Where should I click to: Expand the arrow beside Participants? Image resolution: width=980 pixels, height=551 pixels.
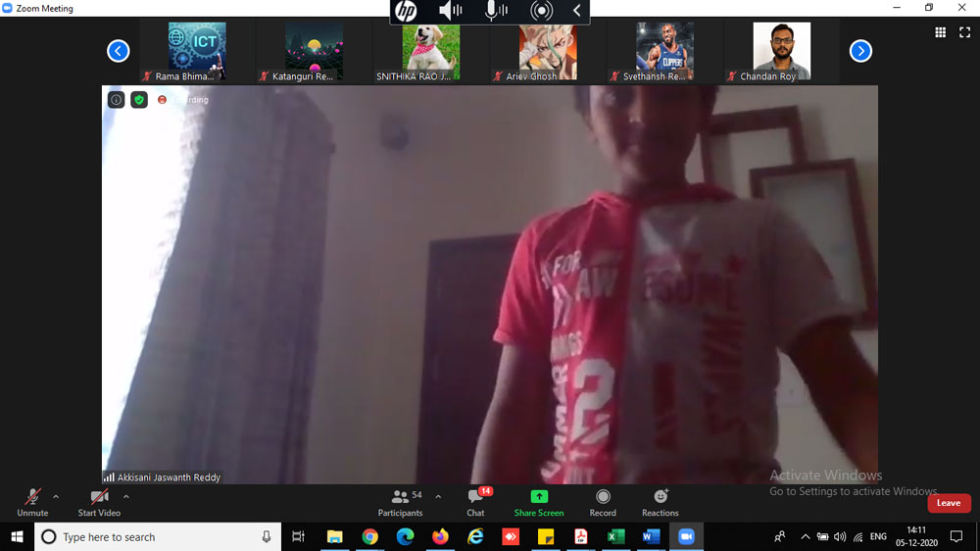pos(438,497)
